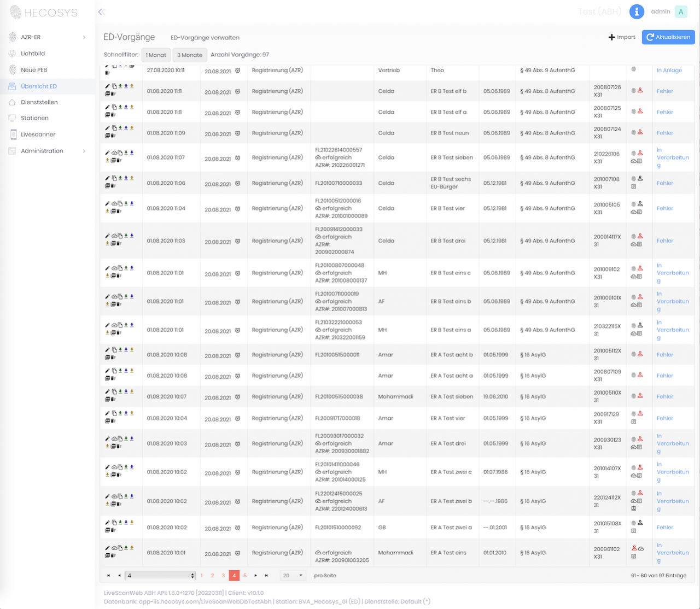The height and width of the screenshot is (609, 700).
Task: Open Dienststellen in the sidebar
Action: [x=39, y=102]
